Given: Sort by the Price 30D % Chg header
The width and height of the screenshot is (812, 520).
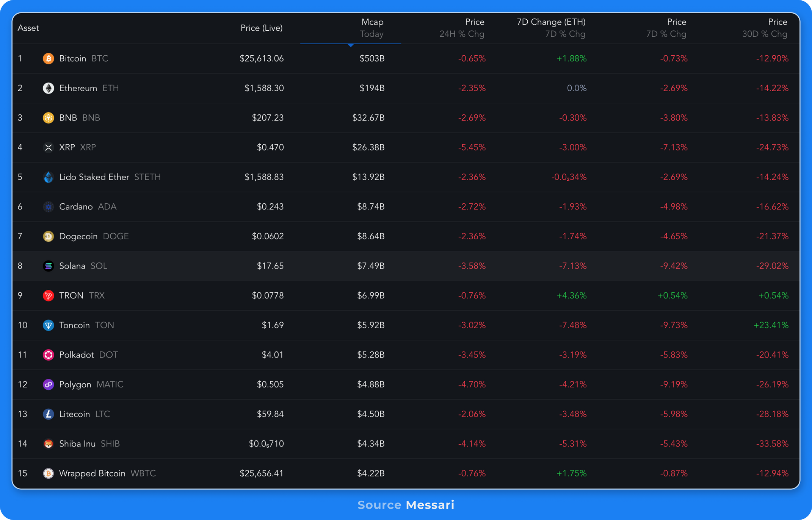Looking at the screenshot, I should 765,28.
